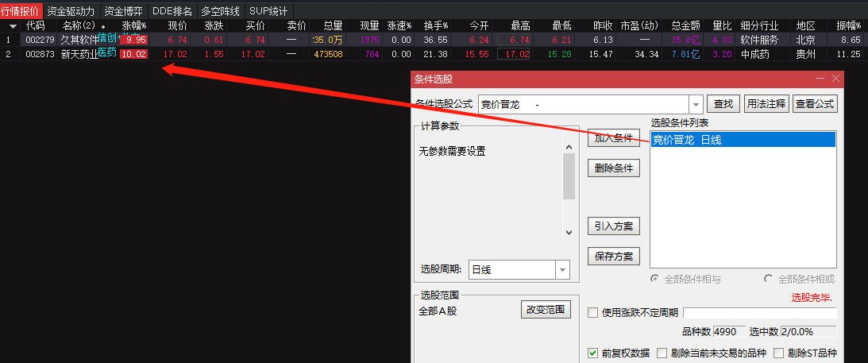Viewport: 868px width, 363px height.
Task: Click the 查找 button
Action: (723, 103)
